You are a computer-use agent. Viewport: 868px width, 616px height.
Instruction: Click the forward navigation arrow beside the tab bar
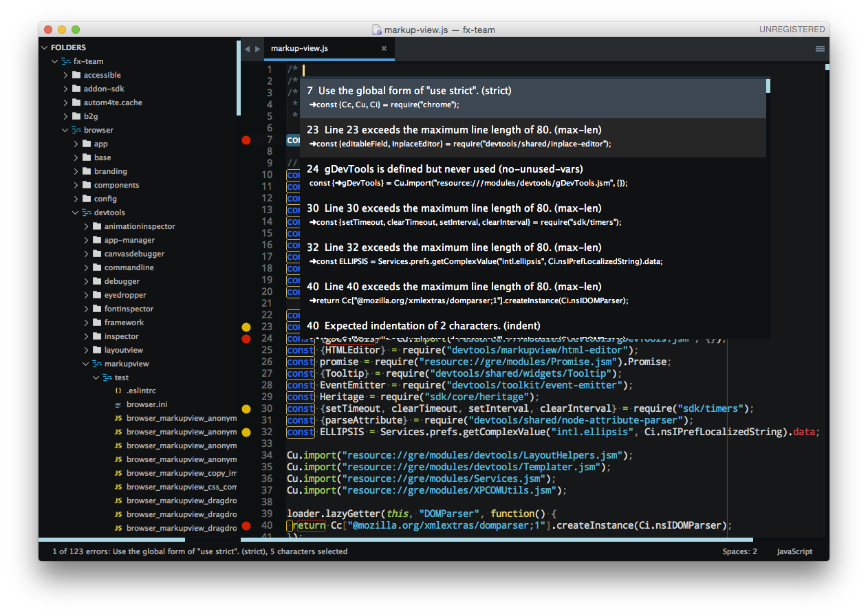click(x=258, y=49)
